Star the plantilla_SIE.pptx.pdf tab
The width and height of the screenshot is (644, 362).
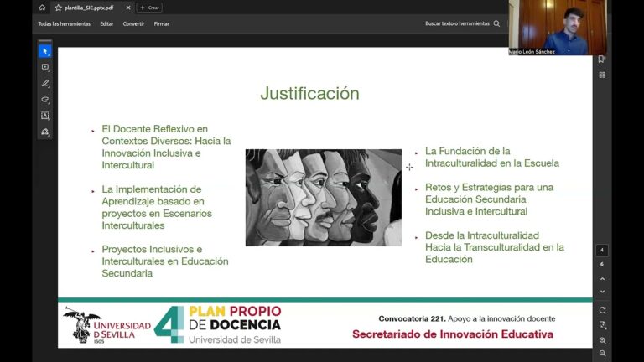coord(59,8)
